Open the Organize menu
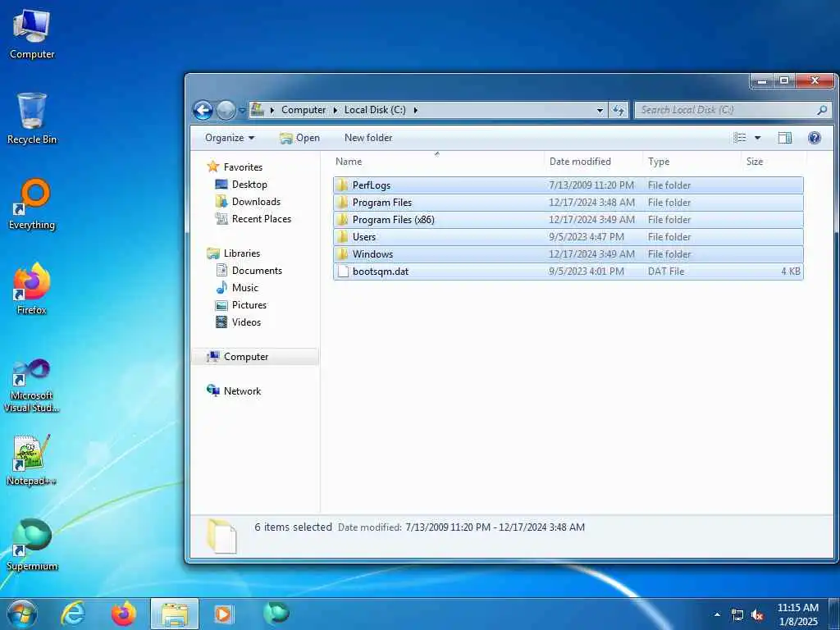840x630 pixels. 230,138
